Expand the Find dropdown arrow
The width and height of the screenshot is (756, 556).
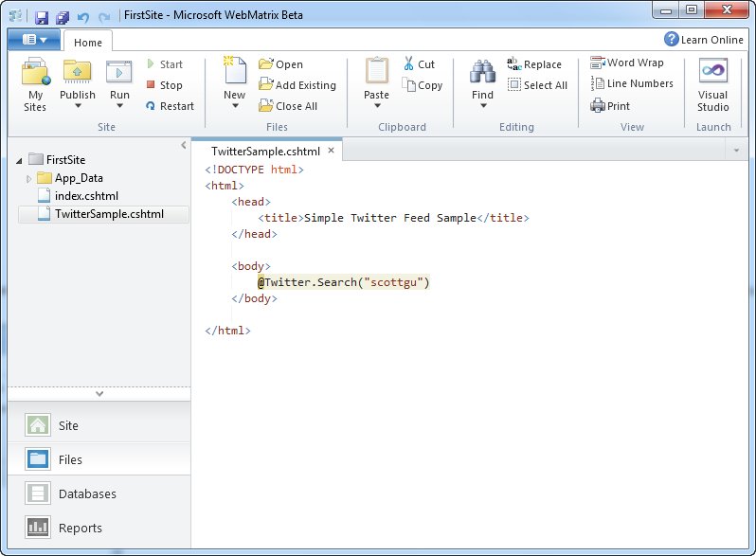483,106
